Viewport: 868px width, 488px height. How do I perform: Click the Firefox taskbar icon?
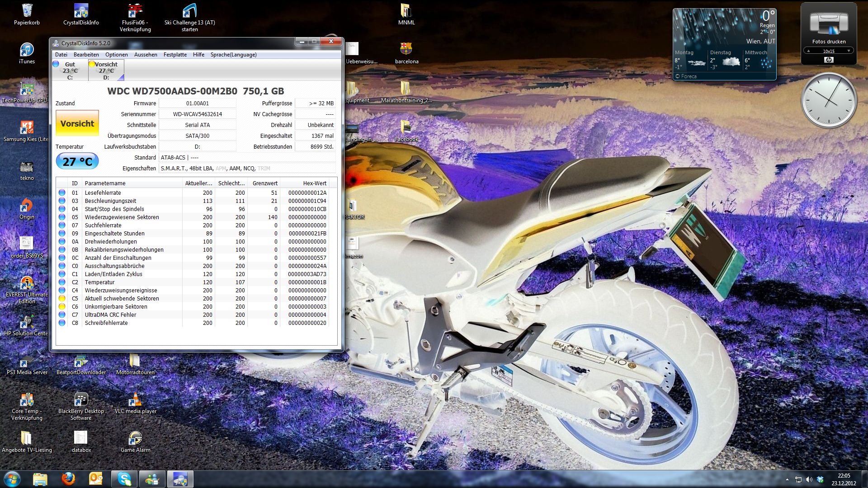tap(68, 479)
